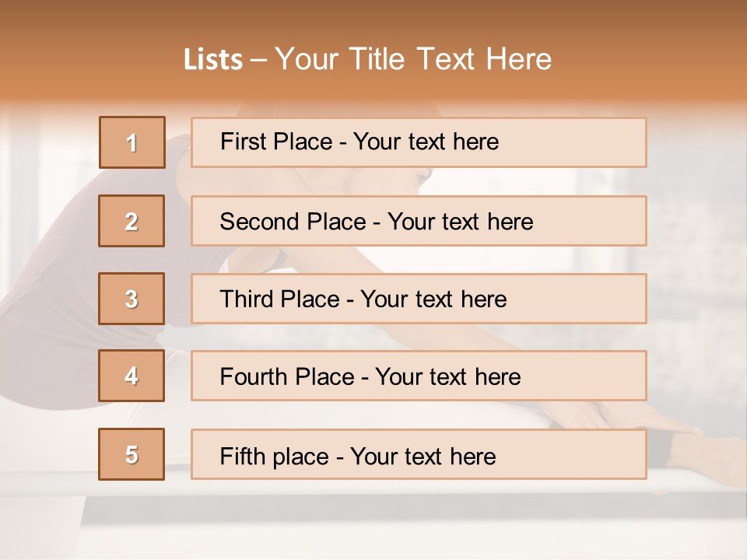Click "Your text here" in the Fifth place row
Screen dimensions: 747x560
(423, 456)
